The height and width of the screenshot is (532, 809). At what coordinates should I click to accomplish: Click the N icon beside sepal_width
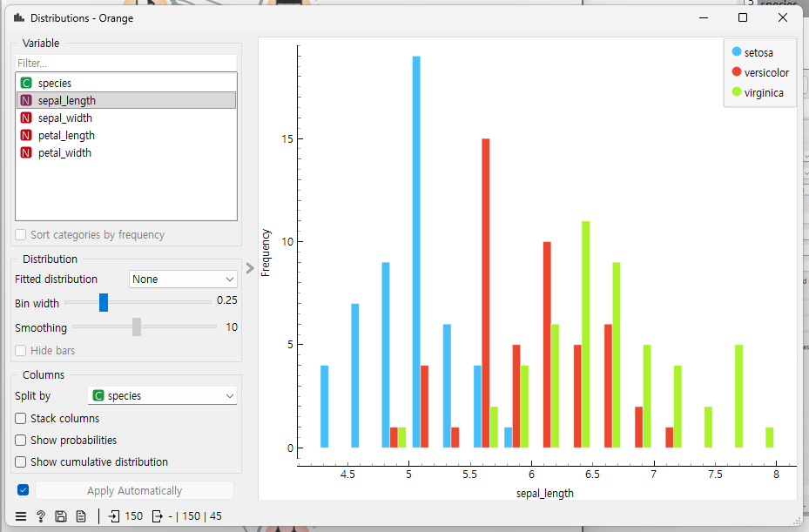pyautogui.click(x=26, y=118)
